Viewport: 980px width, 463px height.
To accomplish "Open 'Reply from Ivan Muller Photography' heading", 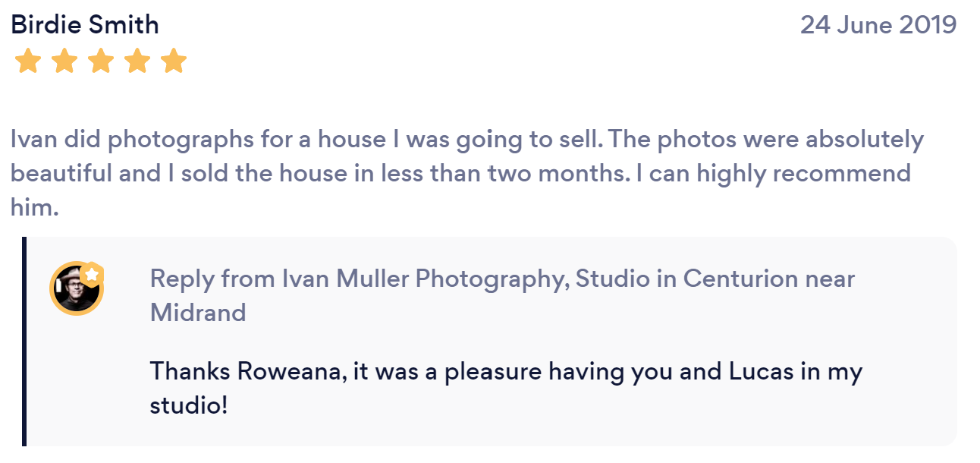I will [x=358, y=279].
